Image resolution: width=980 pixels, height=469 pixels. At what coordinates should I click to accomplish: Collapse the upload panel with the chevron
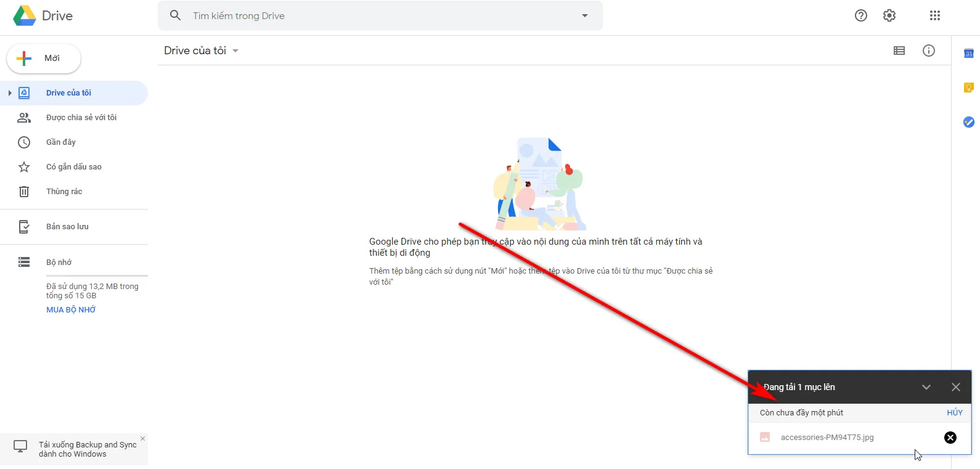coord(926,387)
